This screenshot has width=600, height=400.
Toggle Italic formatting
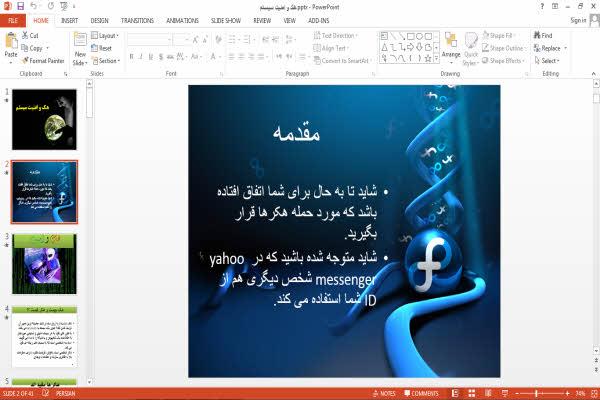[x=141, y=57]
